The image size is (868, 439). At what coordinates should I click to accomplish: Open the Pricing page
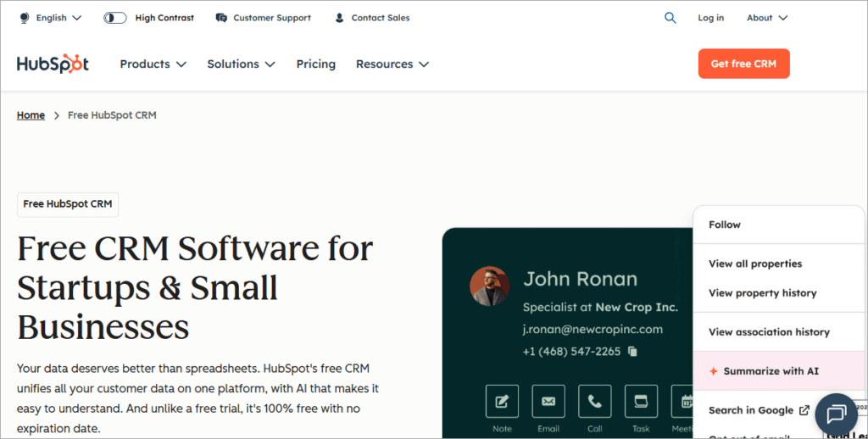click(315, 64)
